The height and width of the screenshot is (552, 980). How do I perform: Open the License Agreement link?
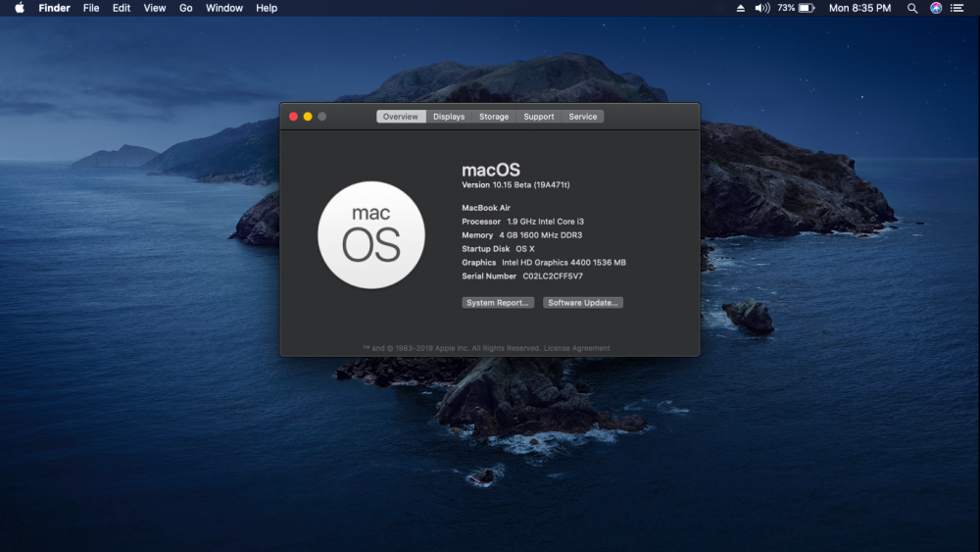click(x=576, y=348)
